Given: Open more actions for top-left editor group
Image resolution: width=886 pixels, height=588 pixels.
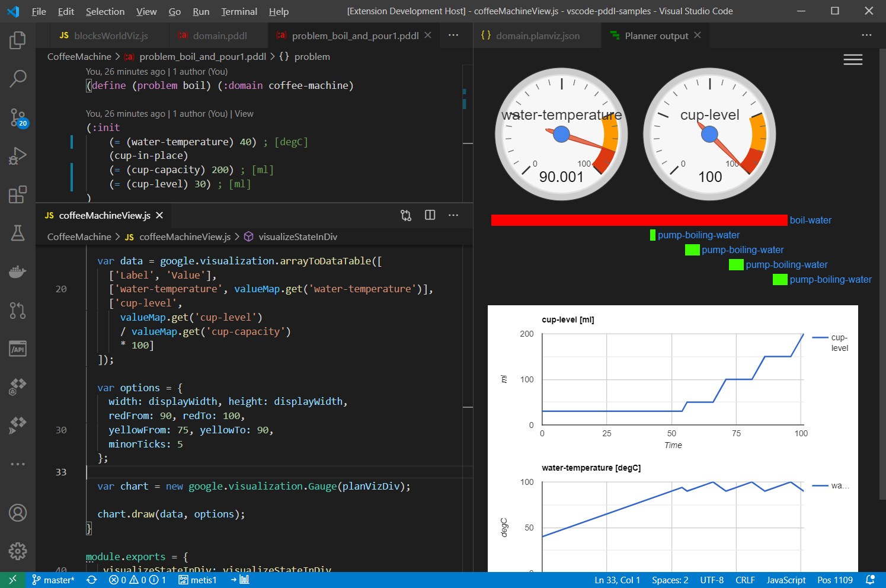Looking at the screenshot, I should [x=453, y=36].
